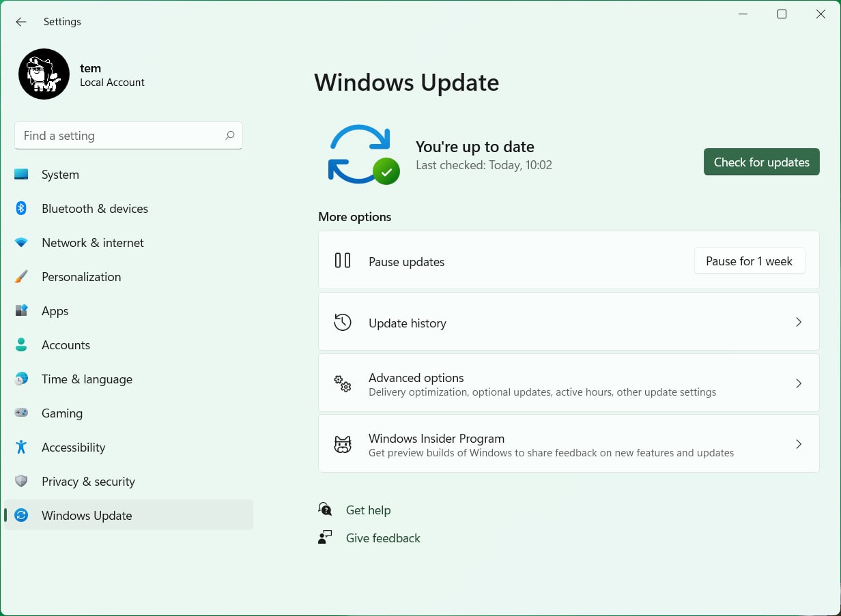Select the System monitor icon

(x=21, y=175)
